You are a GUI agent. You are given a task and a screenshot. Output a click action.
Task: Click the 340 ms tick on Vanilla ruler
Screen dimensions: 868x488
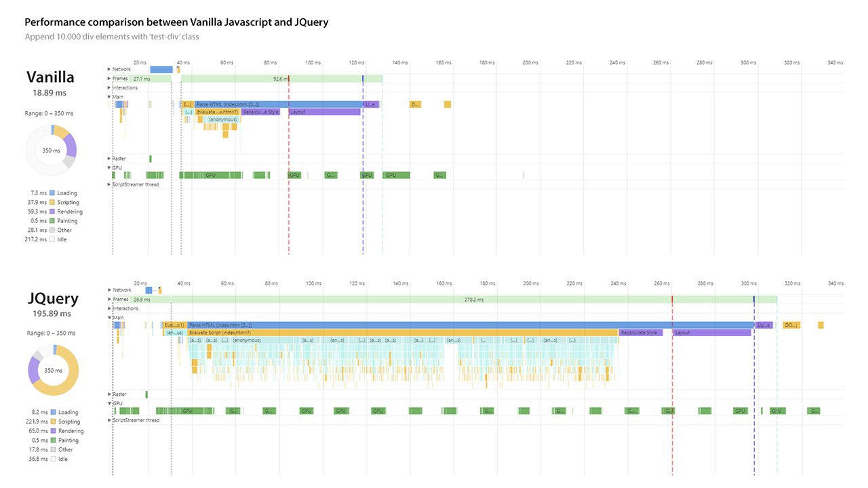[x=835, y=62]
